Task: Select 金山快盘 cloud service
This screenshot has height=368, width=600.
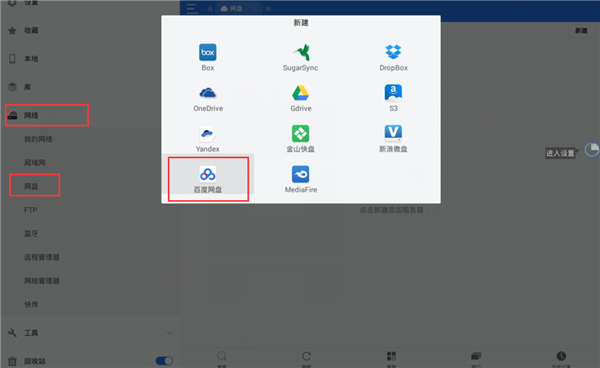Action: 301,134
